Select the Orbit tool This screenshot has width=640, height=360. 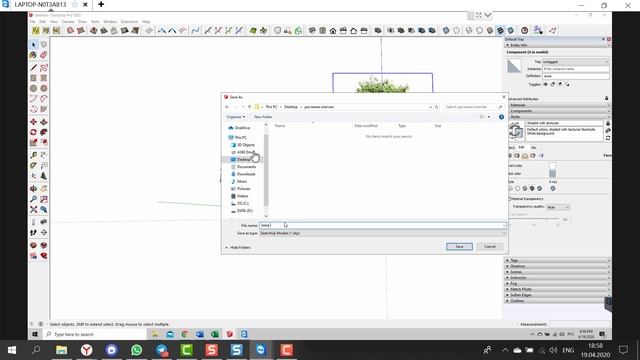[x=33, y=189]
